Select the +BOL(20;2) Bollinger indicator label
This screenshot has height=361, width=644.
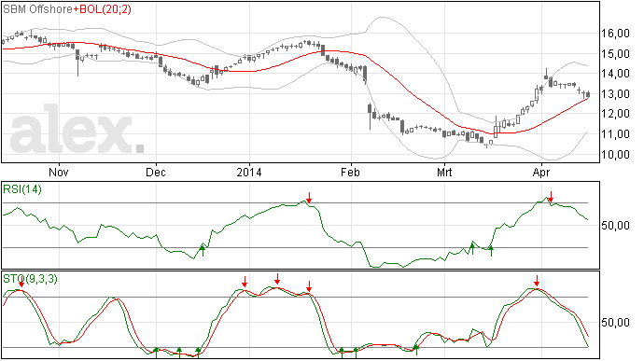click(x=103, y=9)
